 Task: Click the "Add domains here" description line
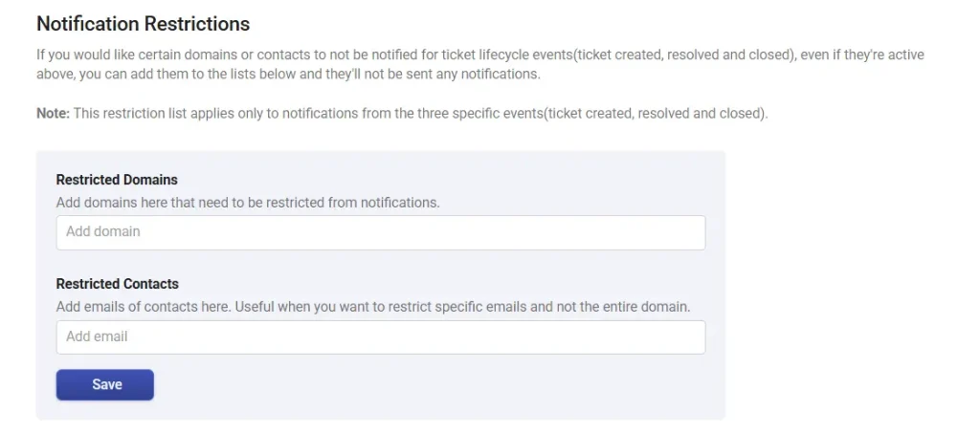pos(247,203)
